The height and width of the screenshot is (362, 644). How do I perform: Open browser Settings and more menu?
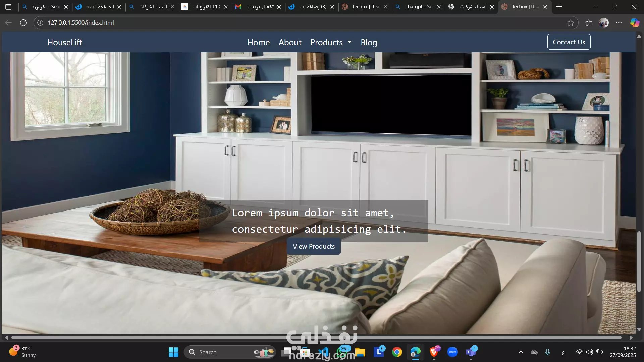click(x=619, y=23)
